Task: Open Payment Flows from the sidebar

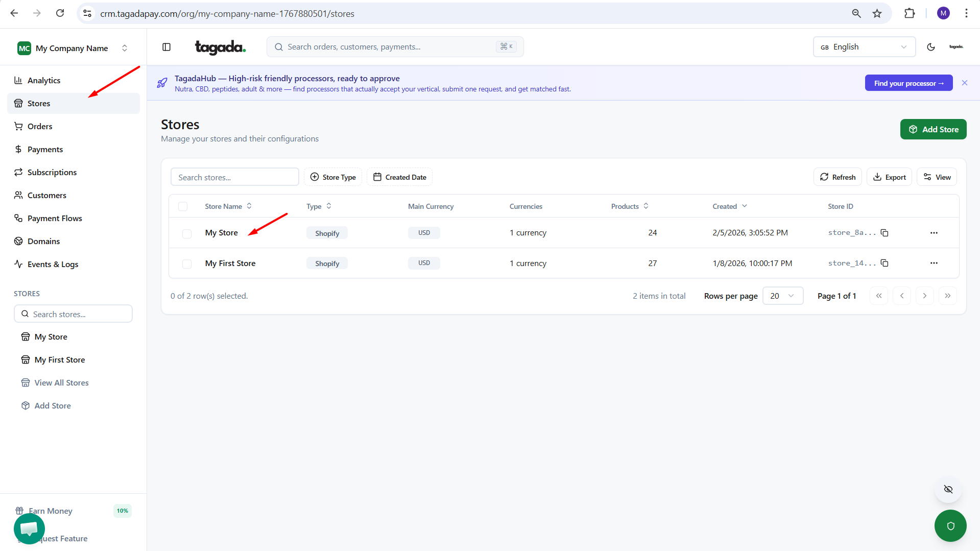Action: click(x=55, y=218)
